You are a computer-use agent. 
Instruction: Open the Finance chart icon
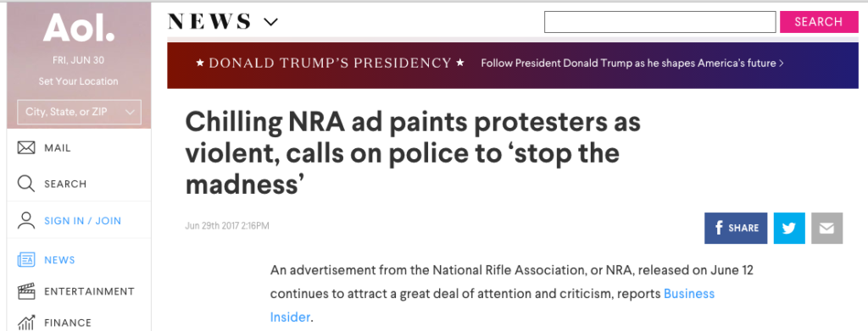(x=26, y=323)
